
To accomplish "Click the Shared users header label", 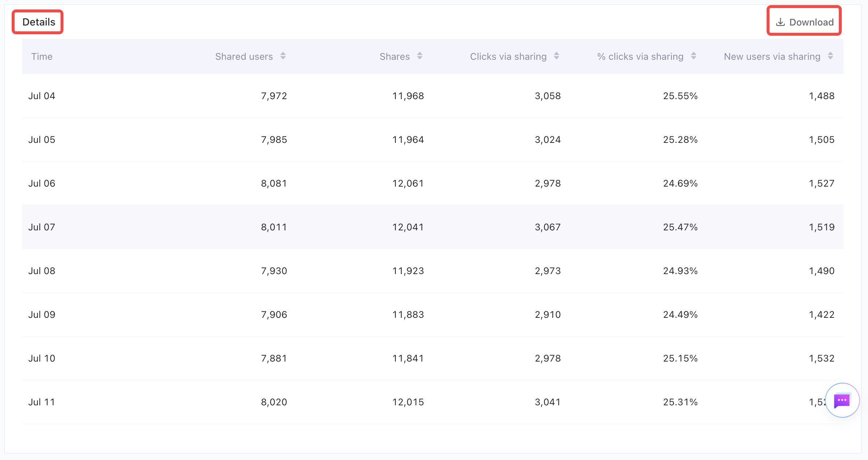I will click(x=244, y=56).
